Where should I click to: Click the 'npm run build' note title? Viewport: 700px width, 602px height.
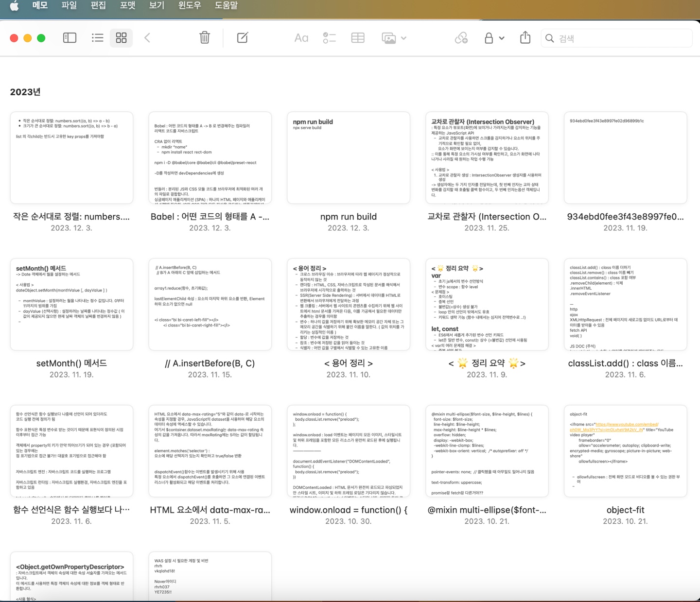(x=349, y=217)
